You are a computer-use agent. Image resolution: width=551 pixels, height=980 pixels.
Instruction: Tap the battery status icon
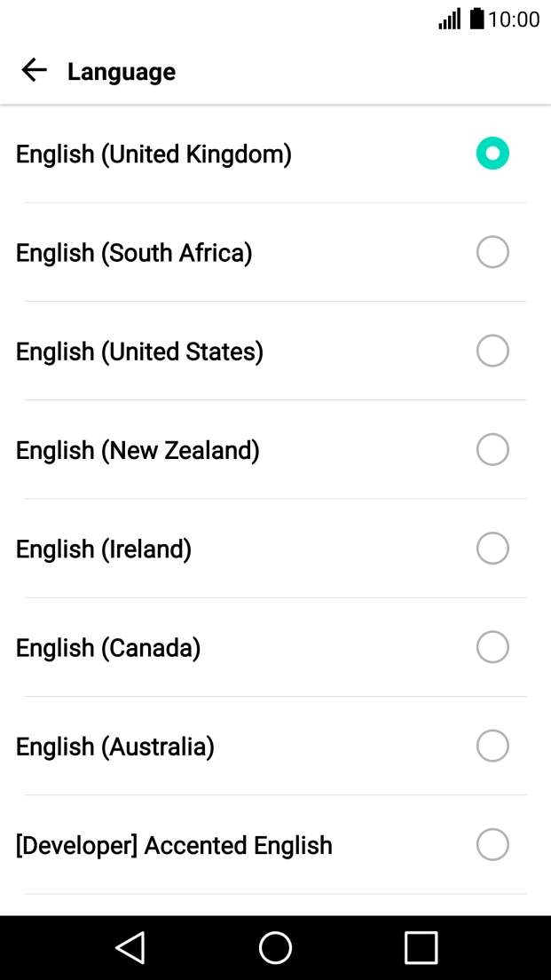pos(476,20)
